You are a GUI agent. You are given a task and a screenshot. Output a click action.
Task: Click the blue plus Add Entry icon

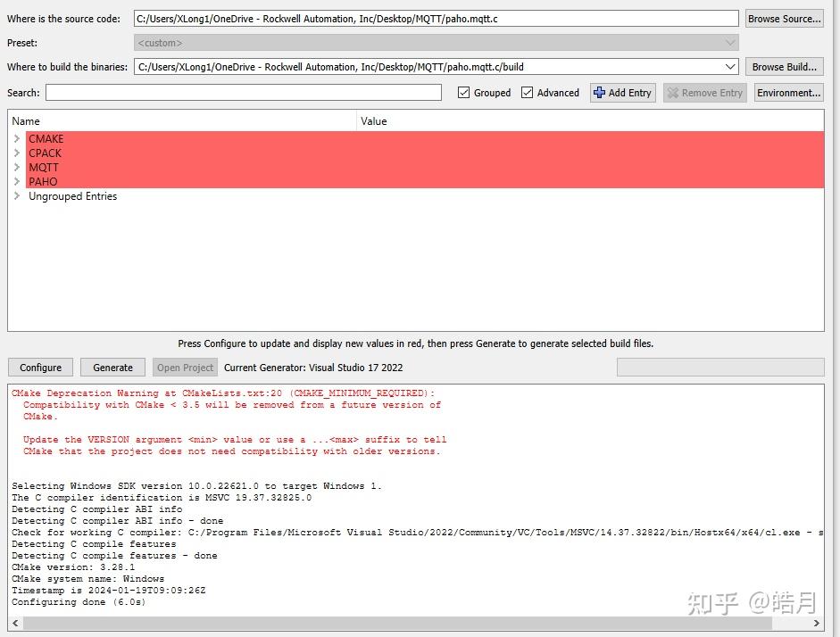(599, 93)
